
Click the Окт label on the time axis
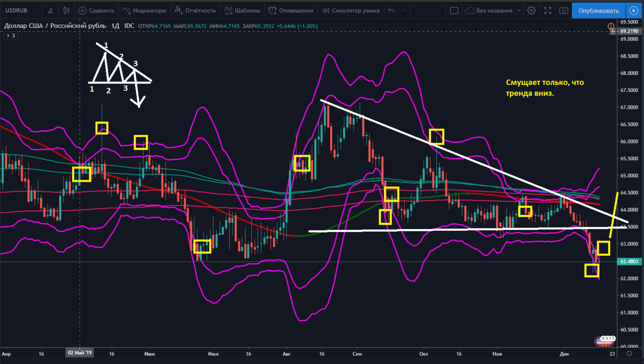click(424, 354)
